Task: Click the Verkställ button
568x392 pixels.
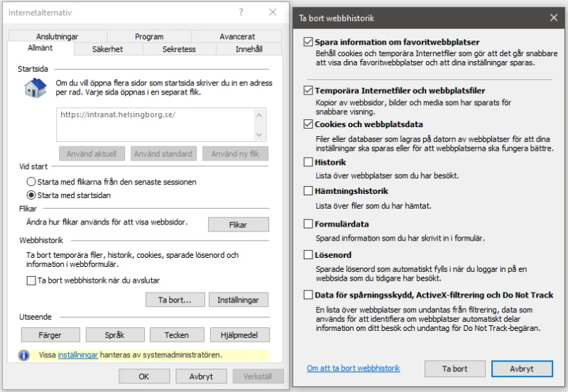Action: pyautogui.click(x=258, y=376)
